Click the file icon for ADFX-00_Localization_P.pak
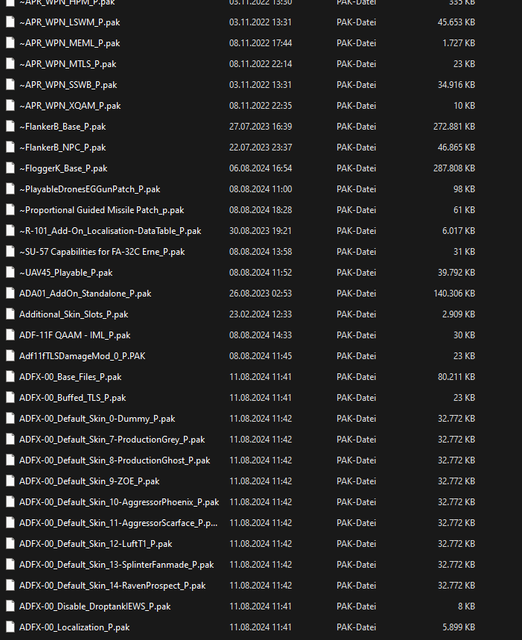The width and height of the screenshot is (522, 640). (10, 627)
